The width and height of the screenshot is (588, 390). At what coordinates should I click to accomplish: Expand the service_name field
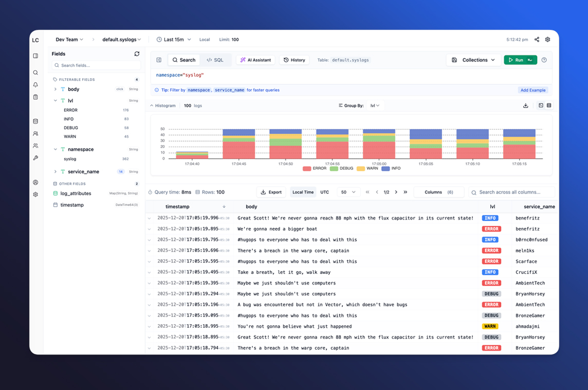pyautogui.click(x=56, y=172)
